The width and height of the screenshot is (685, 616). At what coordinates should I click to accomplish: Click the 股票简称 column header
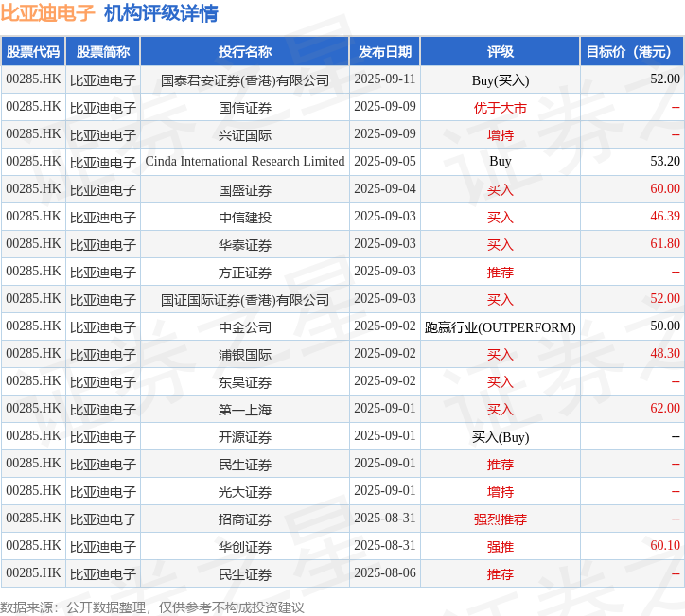pyautogui.click(x=103, y=51)
